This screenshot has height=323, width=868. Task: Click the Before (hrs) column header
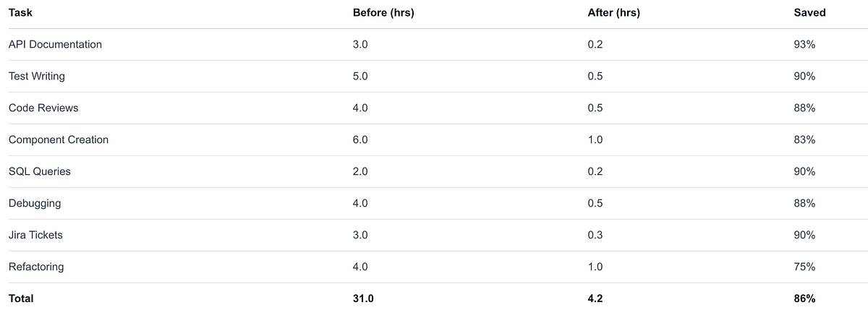coord(383,13)
